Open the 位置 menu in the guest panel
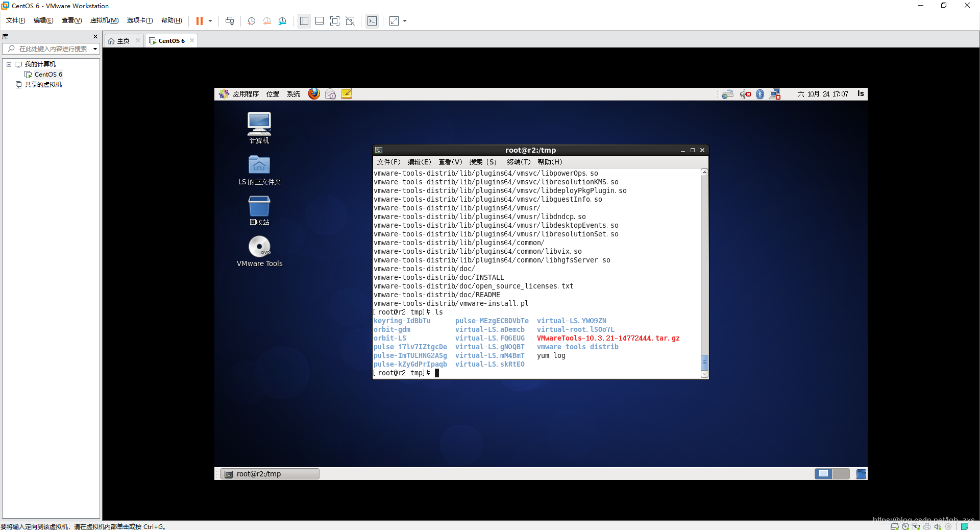 (x=273, y=94)
